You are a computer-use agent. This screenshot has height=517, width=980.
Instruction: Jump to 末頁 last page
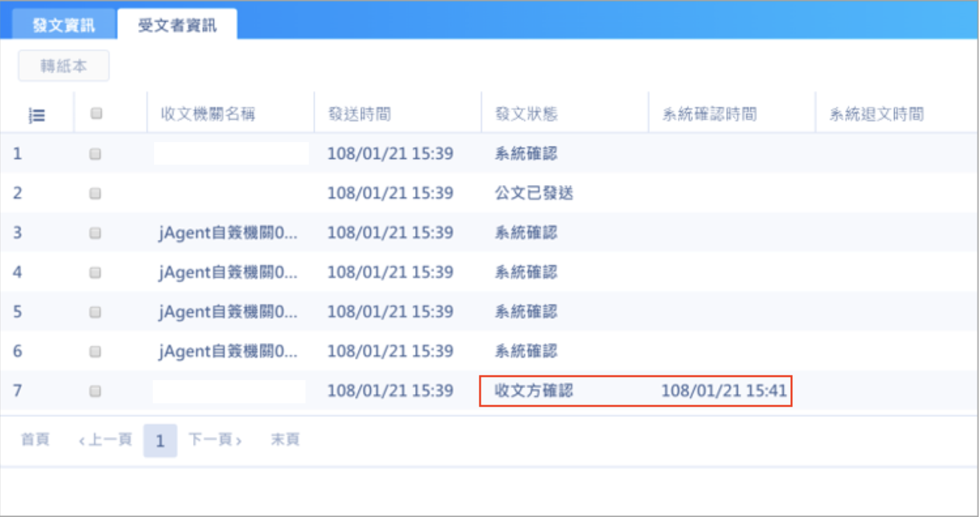(x=285, y=440)
